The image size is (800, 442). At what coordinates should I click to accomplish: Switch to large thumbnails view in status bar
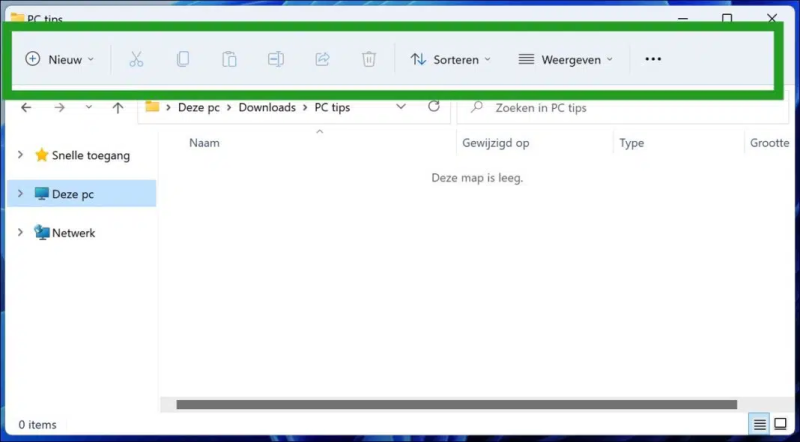pos(780,424)
